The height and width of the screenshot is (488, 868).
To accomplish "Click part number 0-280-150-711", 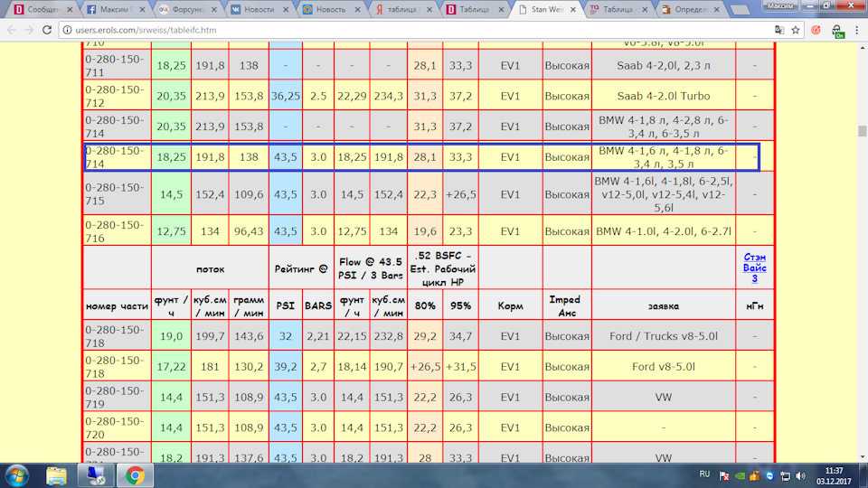I will pos(115,65).
